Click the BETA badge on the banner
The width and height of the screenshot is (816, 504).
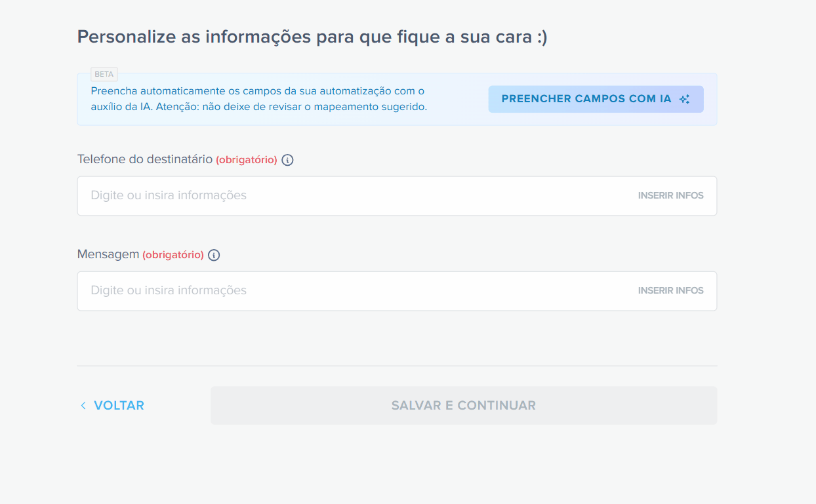[x=104, y=74]
